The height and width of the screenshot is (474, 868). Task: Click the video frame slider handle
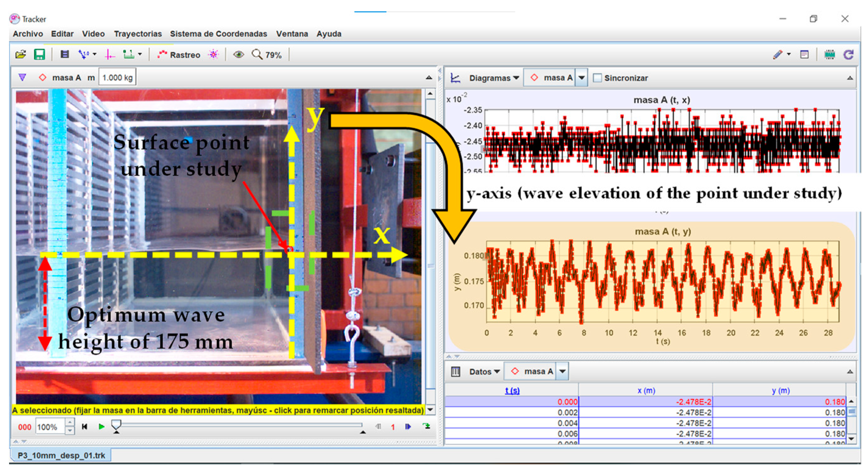click(x=116, y=425)
